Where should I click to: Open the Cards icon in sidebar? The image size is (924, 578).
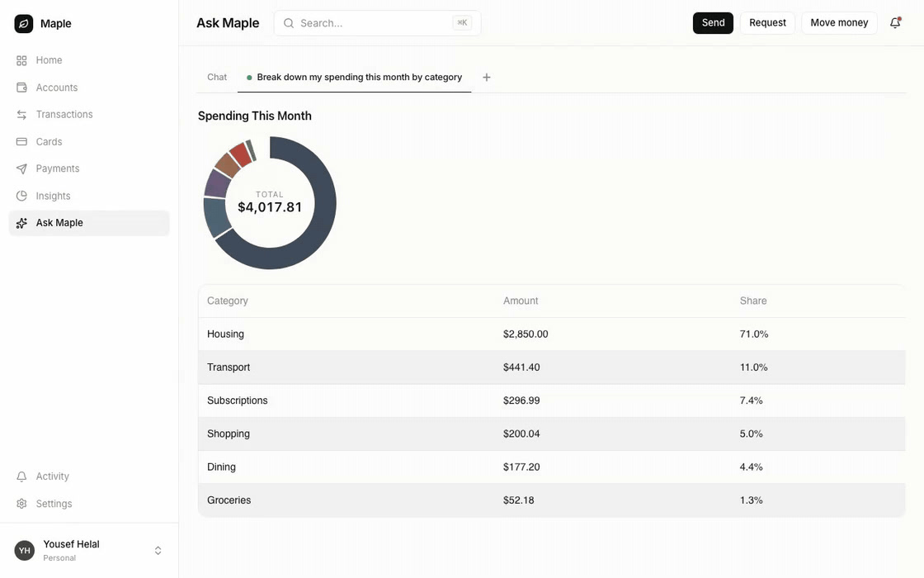click(21, 141)
